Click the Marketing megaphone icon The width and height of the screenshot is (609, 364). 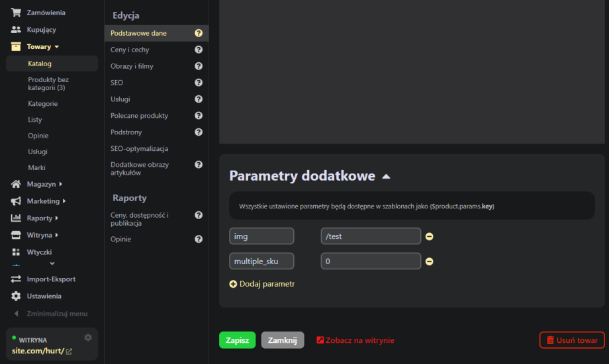16,201
